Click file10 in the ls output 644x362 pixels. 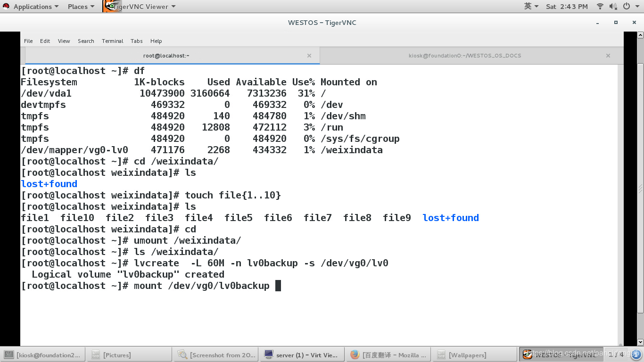(x=77, y=218)
